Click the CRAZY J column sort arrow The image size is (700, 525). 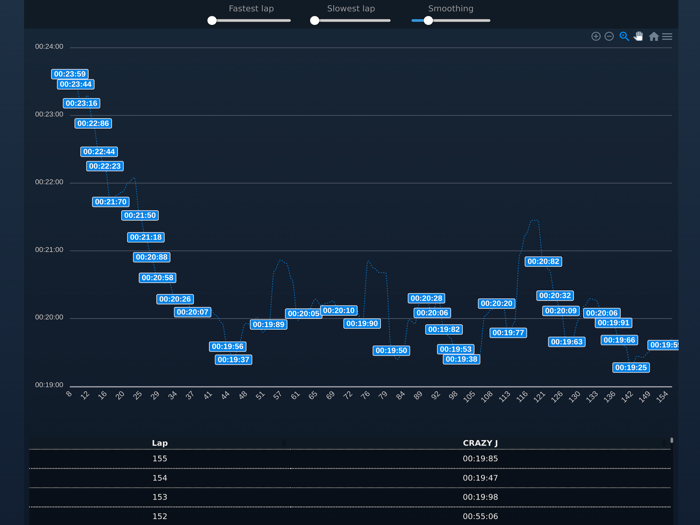pos(664,443)
